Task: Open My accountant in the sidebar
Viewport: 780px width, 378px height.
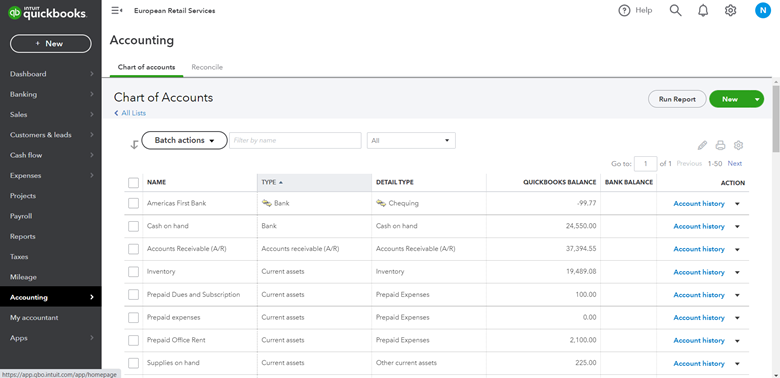Action: (51, 318)
